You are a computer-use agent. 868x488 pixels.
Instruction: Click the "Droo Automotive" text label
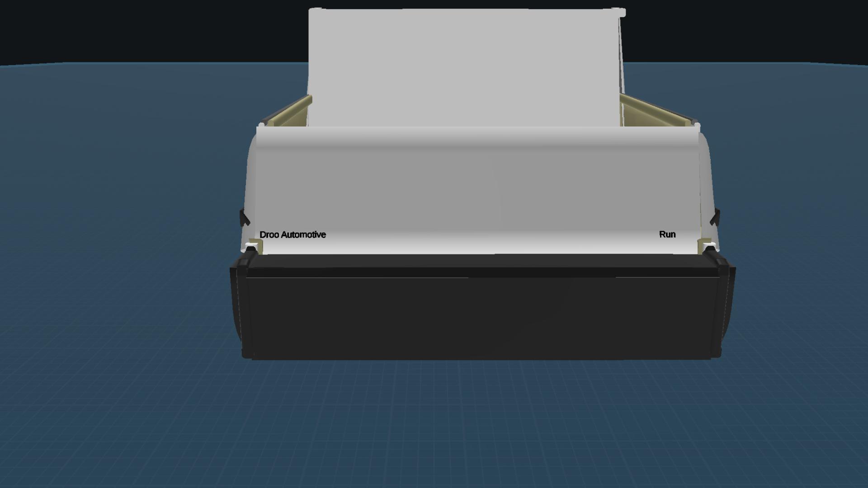[292, 235]
